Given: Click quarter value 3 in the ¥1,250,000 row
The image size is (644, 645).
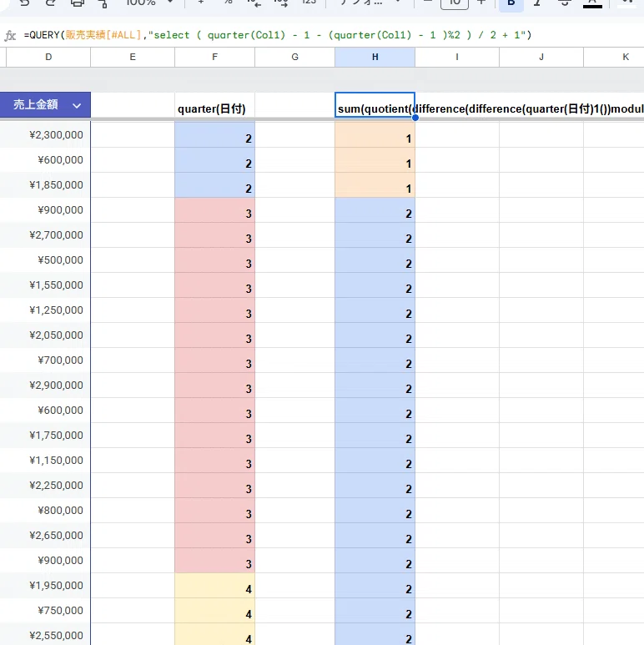Looking at the screenshot, I should [214, 310].
